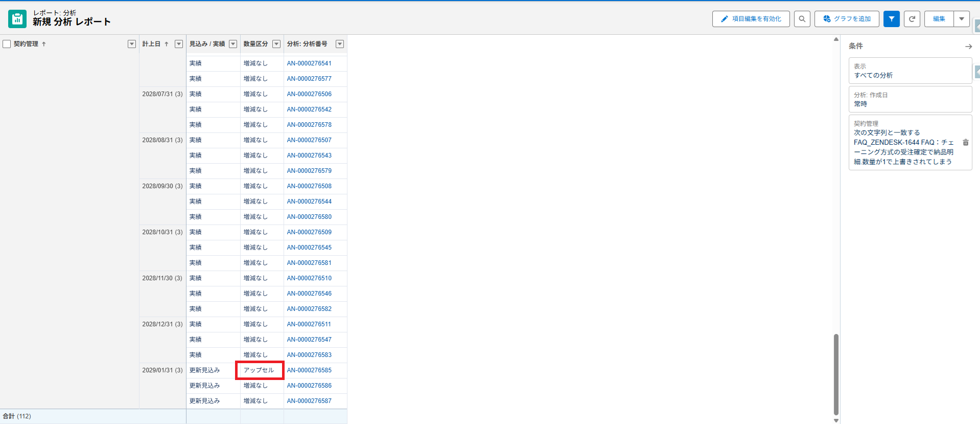Open record AN-0000276509
Image resolution: width=980 pixels, height=424 pixels.
(x=309, y=232)
